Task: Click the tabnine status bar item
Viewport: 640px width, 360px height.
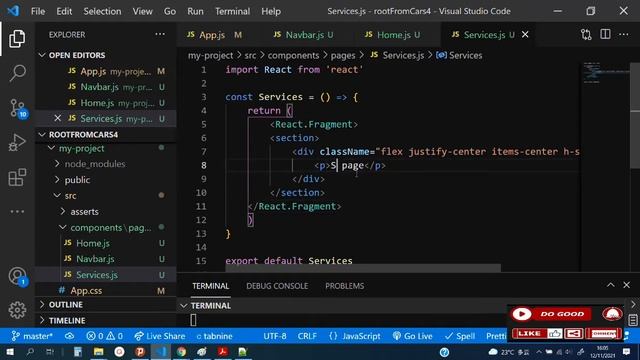Action: coord(214,336)
